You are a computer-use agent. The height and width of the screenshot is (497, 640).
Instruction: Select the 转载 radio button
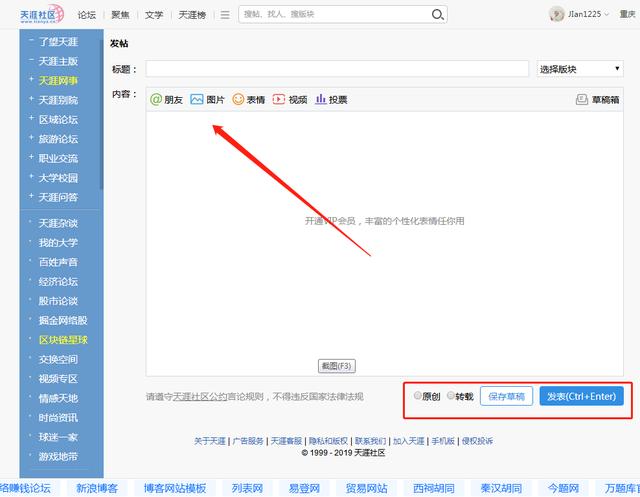(x=451, y=396)
